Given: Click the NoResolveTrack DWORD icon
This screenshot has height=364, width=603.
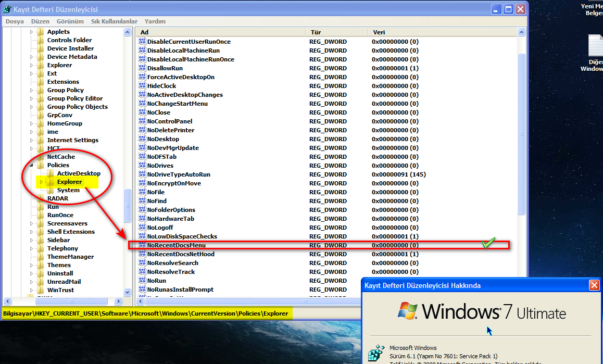Looking at the screenshot, I should click(x=142, y=272).
